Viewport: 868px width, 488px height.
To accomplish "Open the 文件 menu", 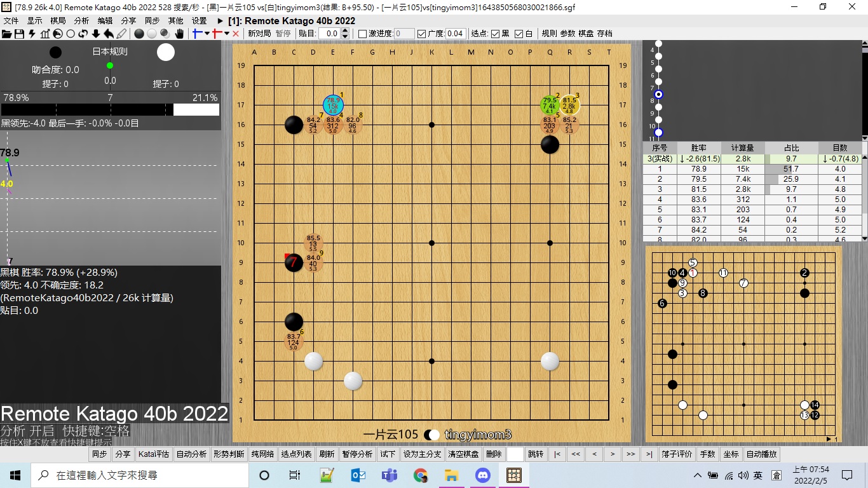I will [11, 20].
